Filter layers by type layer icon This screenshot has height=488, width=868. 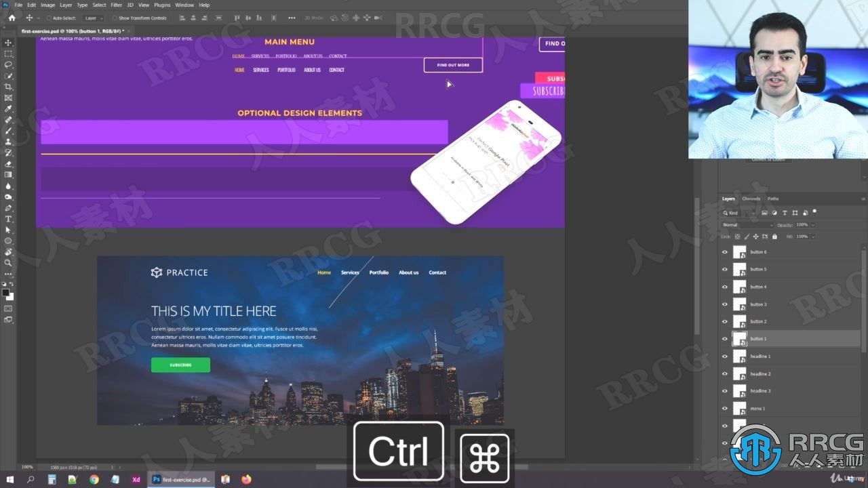785,213
